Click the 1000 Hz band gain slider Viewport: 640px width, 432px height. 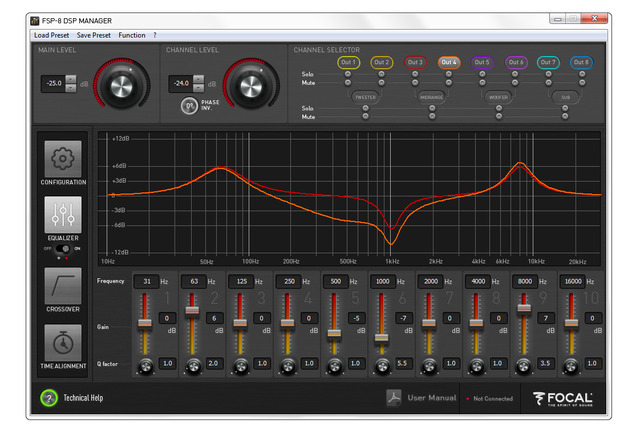(x=381, y=337)
